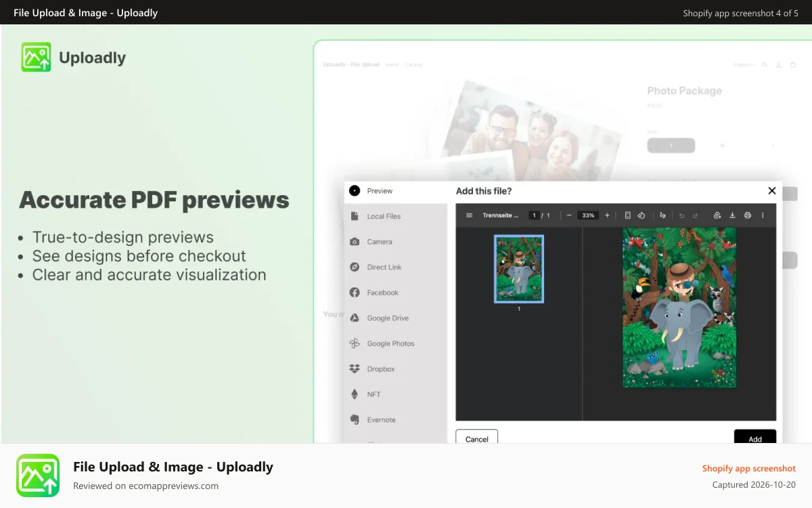Click the redo arrow in PDF toolbar
This screenshot has height=508, width=812.
[695, 215]
